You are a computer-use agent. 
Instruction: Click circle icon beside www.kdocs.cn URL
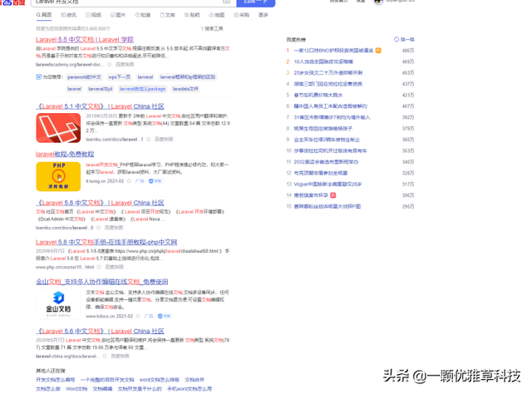point(138,316)
